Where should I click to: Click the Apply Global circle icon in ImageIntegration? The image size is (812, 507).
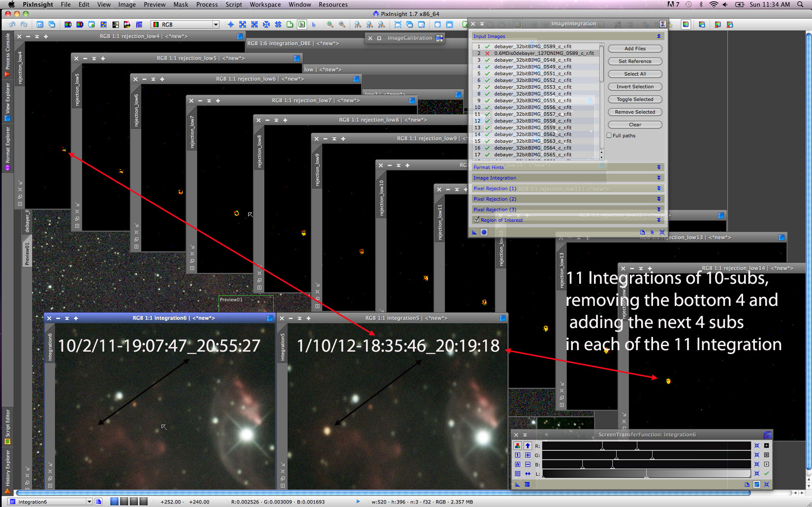click(484, 232)
